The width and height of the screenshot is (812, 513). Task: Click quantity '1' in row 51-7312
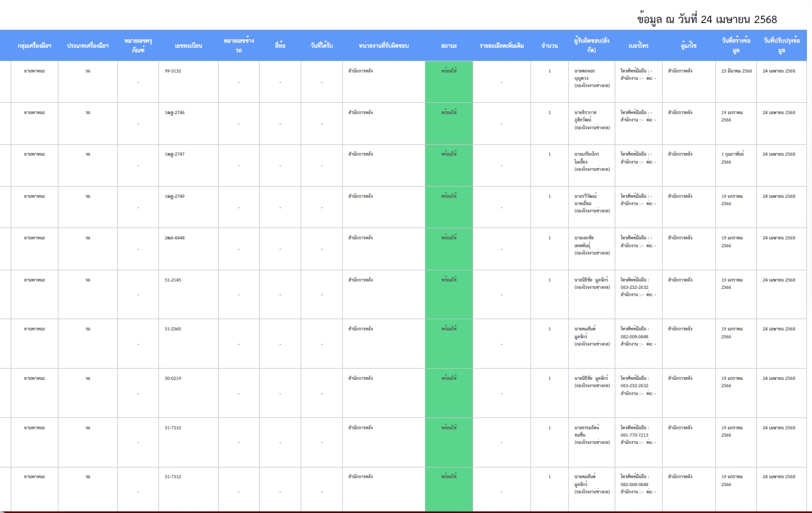point(550,476)
